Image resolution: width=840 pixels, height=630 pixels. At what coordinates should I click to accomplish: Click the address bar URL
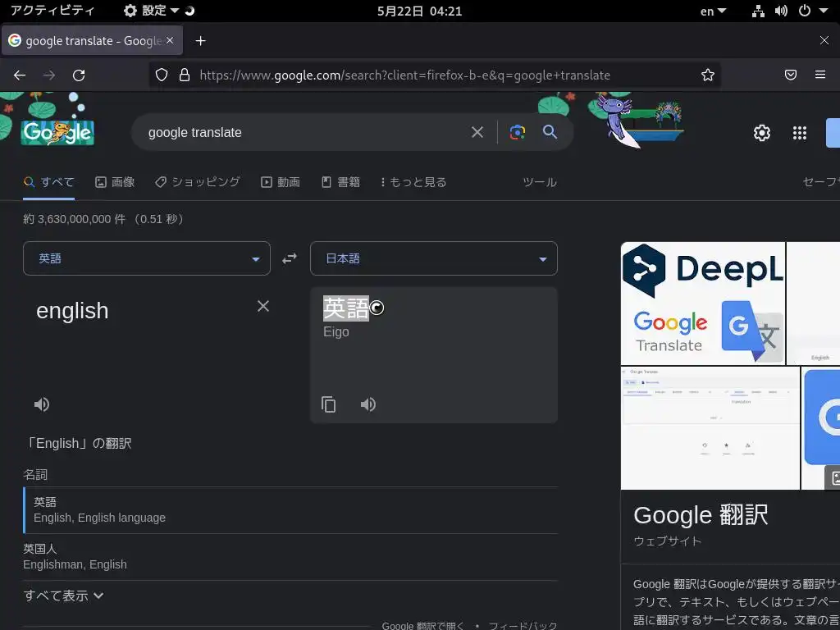404,75
